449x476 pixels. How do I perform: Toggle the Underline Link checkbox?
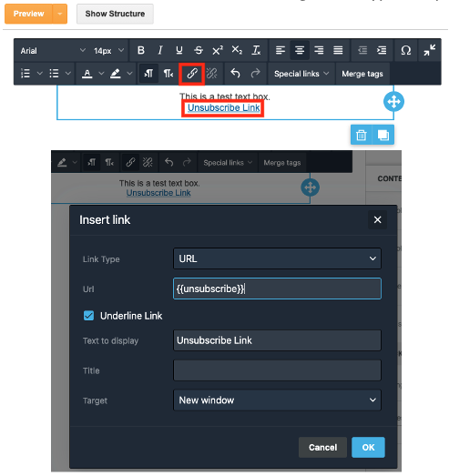(x=88, y=316)
